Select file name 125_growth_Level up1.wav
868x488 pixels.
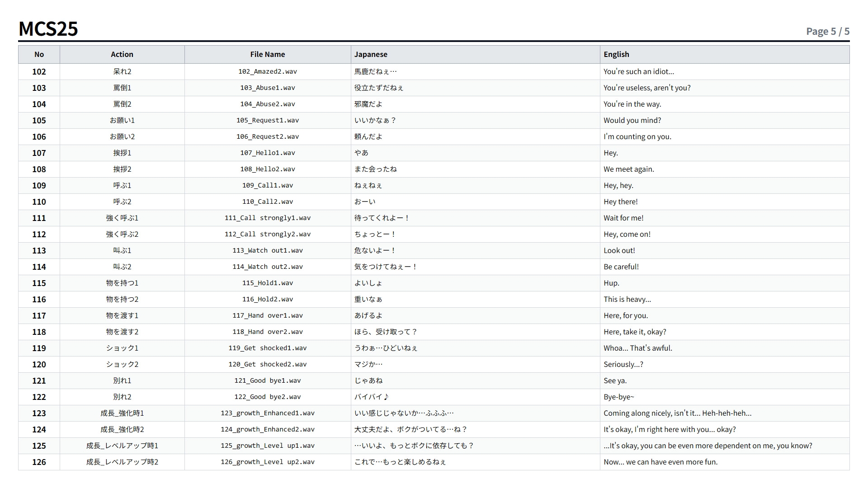[268, 446]
